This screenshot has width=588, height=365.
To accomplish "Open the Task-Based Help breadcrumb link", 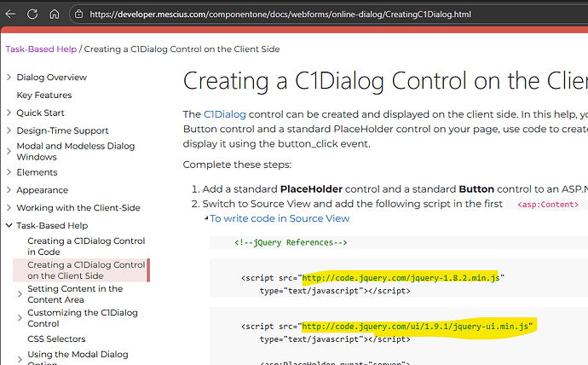I will coord(41,49).
